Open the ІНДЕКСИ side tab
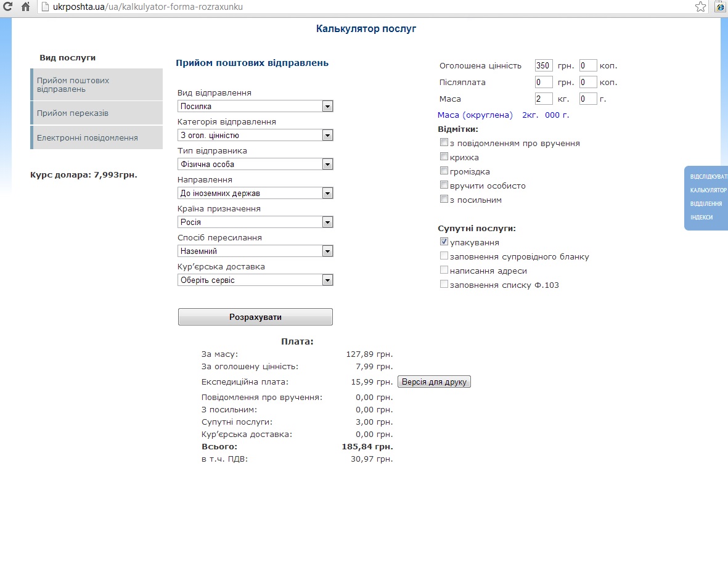Screen dimensions: 728x580 (x=701, y=217)
